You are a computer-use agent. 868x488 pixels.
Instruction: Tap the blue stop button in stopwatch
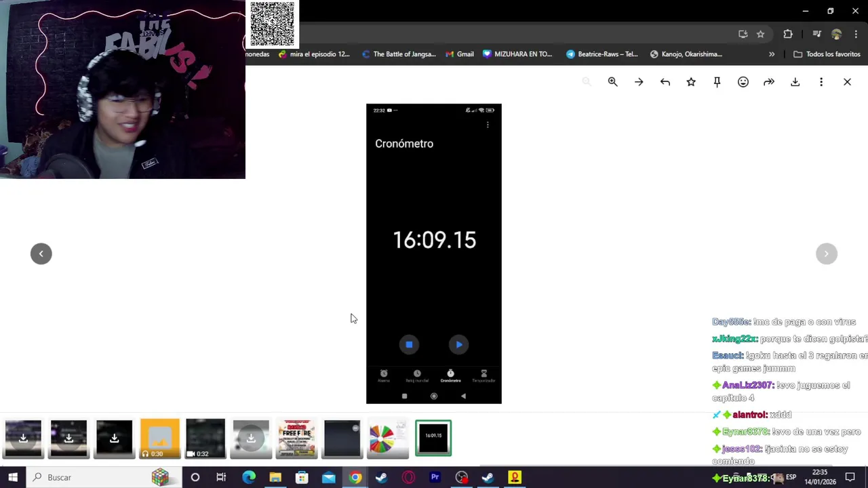click(x=409, y=344)
